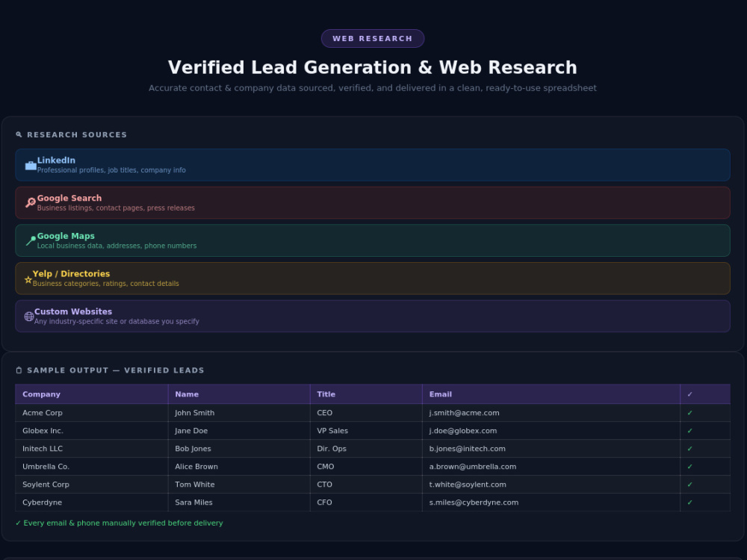Click the Google Search magnifier icon

(x=31, y=203)
